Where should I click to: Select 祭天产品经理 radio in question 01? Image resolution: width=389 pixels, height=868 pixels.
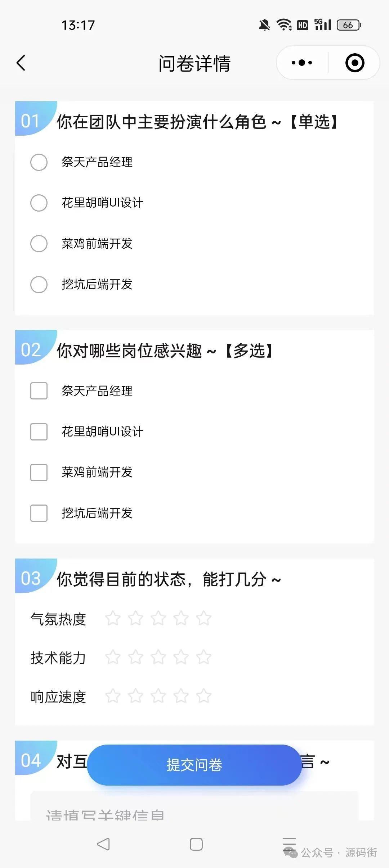[39, 162]
